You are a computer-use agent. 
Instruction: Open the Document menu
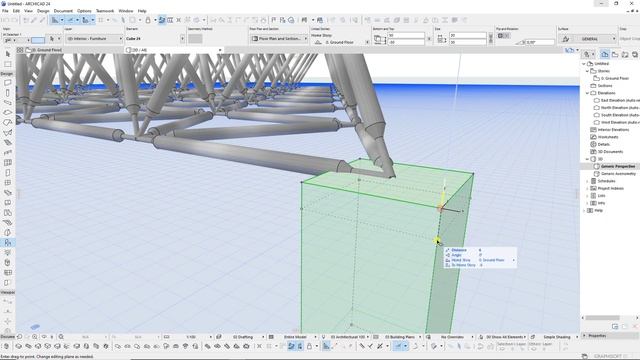coord(63,11)
